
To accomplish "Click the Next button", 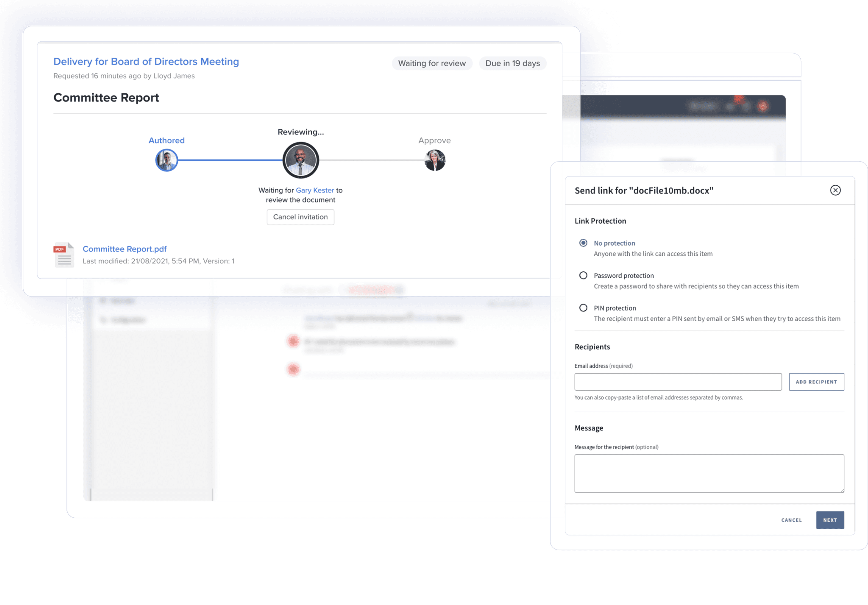I will (830, 520).
